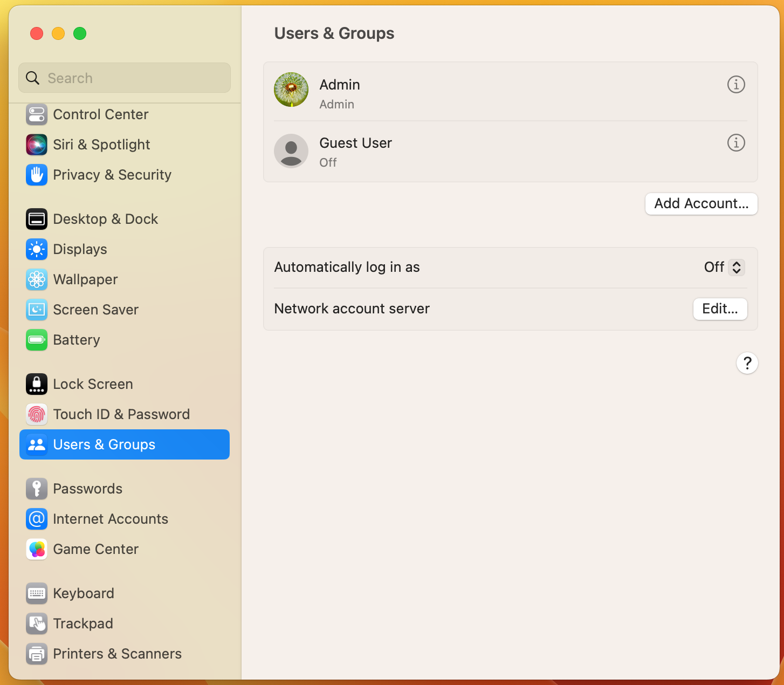Click the search magnifying glass icon
The height and width of the screenshot is (685, 784).
coord(33,78)
